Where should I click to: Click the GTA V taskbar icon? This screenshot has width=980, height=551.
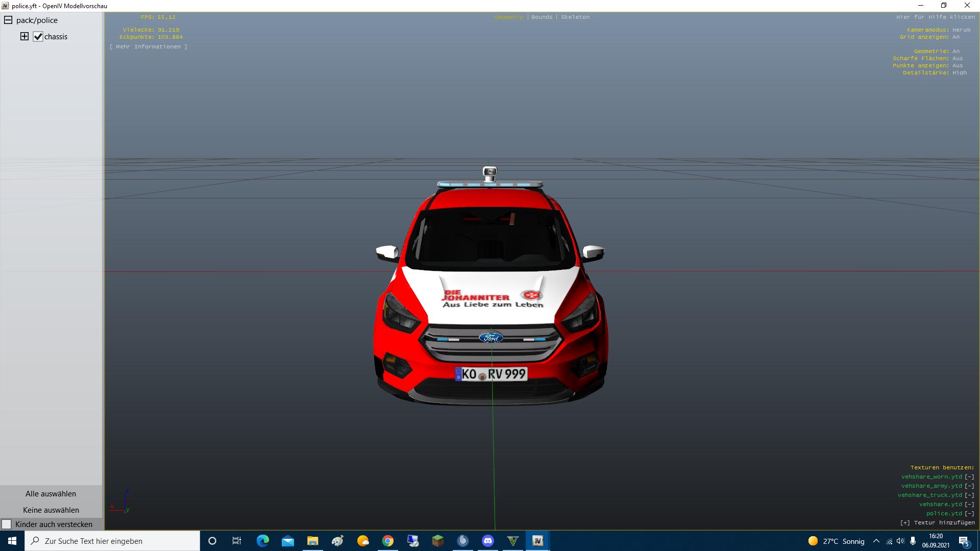click(513, 541)
